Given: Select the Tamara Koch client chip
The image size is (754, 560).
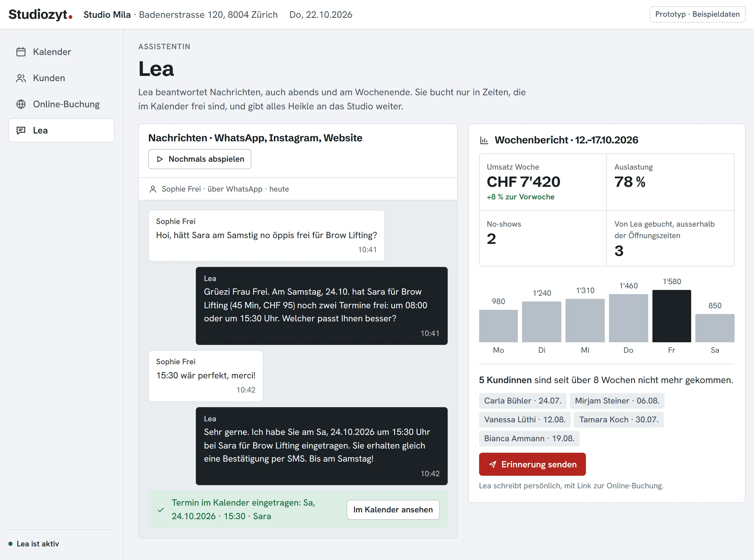Looking at the screenshot, I should [x=619, y=420].
